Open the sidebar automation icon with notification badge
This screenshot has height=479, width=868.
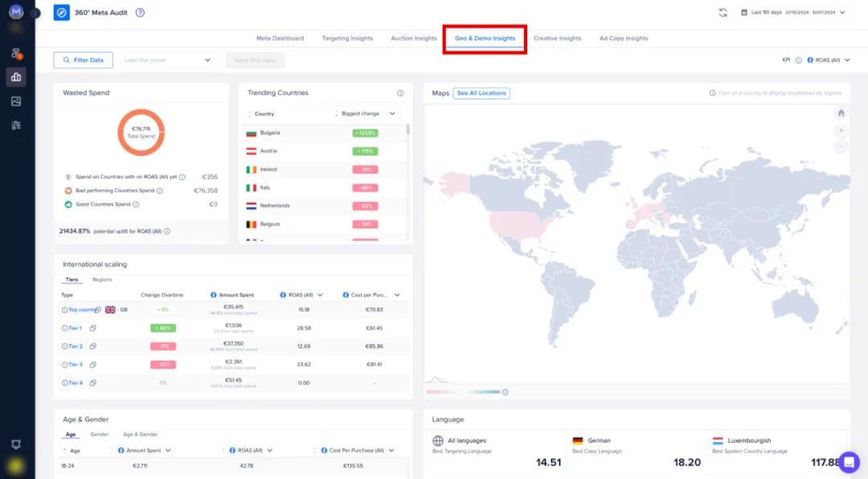pos(16,53)
